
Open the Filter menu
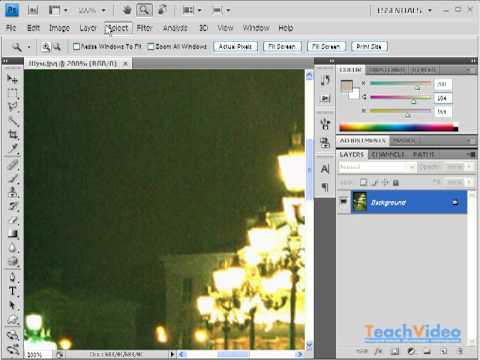145,28
